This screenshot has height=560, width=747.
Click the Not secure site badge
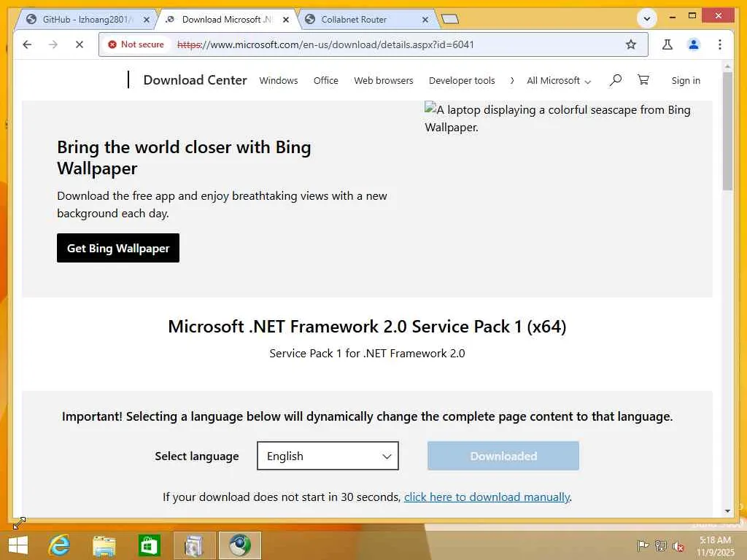136,44
